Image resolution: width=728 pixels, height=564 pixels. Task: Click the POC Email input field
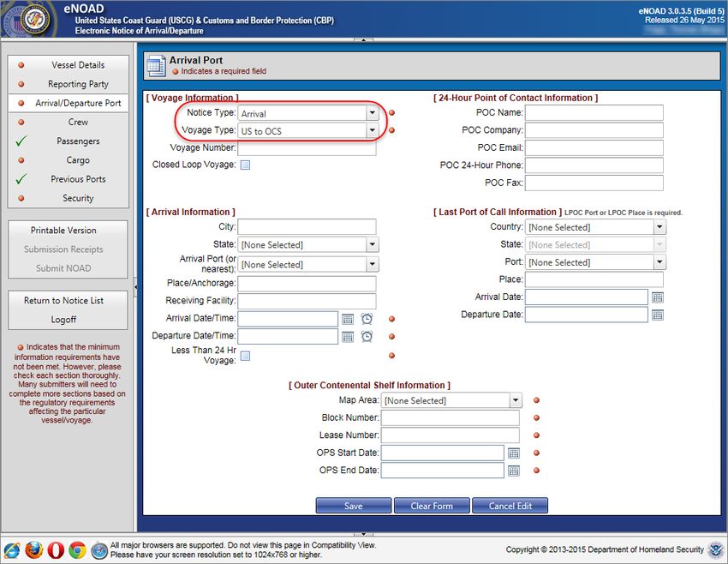[594, 148]
